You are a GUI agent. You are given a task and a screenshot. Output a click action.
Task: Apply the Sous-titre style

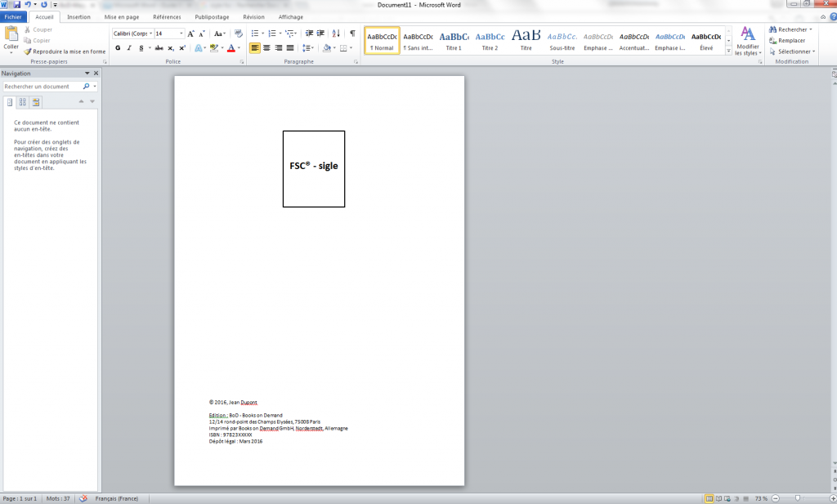pos(562,41)
